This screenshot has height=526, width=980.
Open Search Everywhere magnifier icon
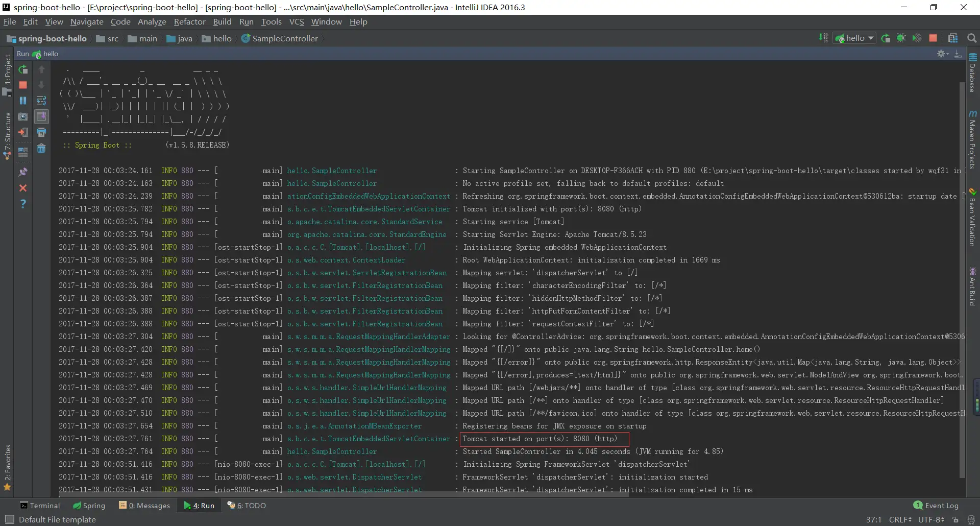pos(972,38)
